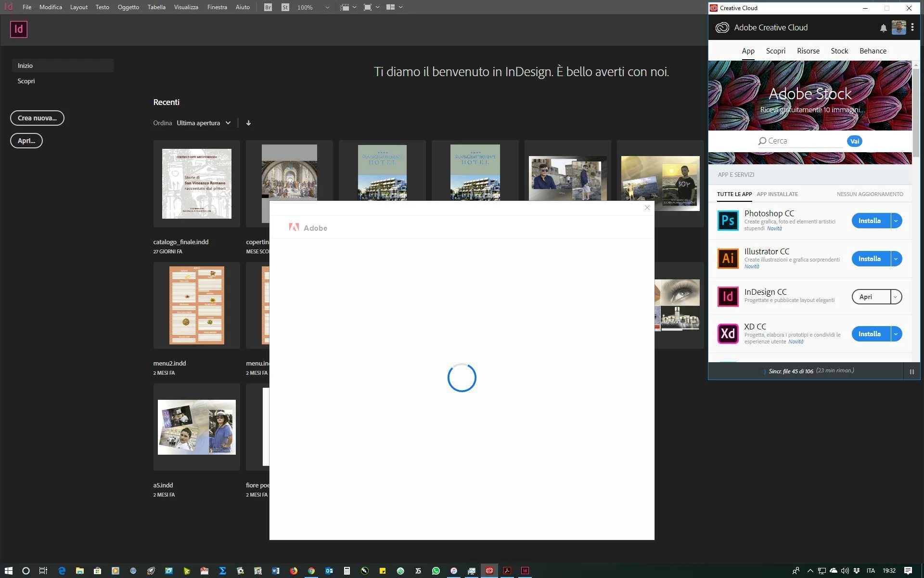Click the Crea nuova... button
924x578 pixels.
(x=37, y=118)
